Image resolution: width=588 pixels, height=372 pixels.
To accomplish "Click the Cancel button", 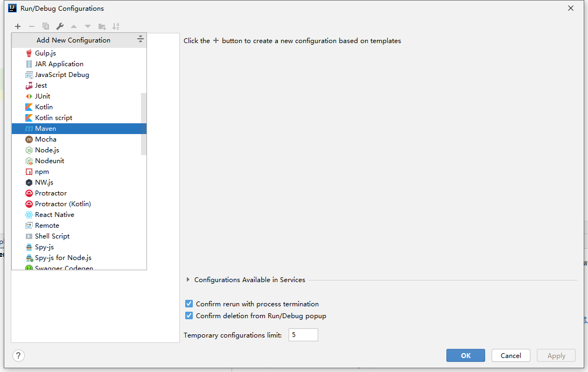I will (511, 355).
